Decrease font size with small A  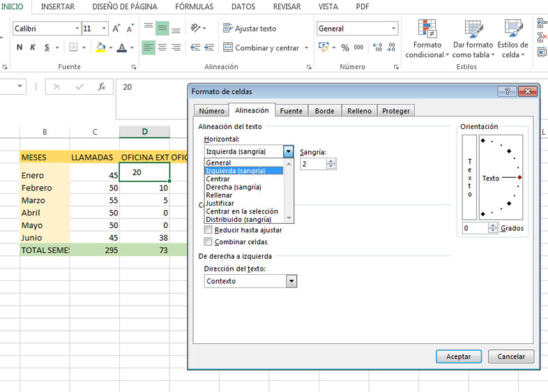tap(130, 29)
